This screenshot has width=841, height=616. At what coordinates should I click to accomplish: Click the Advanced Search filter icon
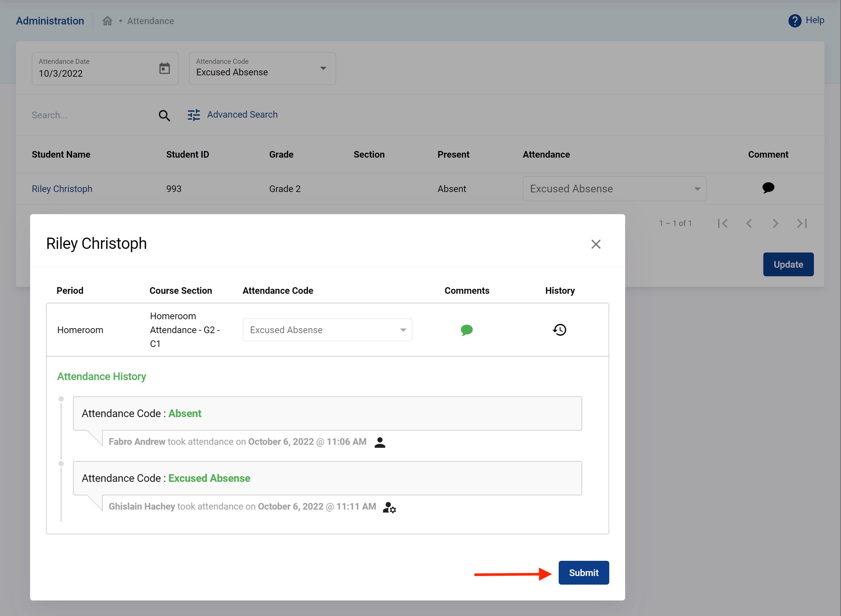tap(194, 115)
